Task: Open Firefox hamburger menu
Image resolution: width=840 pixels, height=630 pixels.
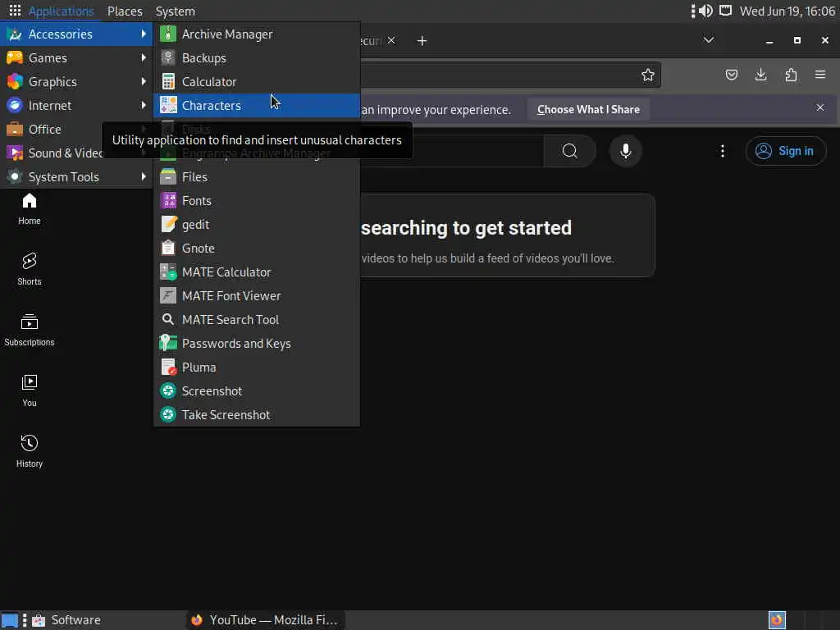Action: point(820,75)
